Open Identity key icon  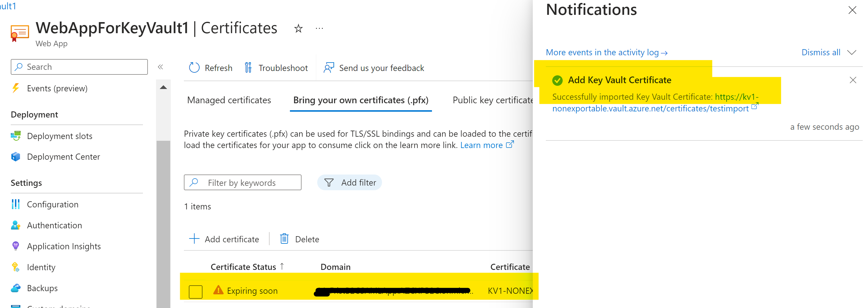15,267
